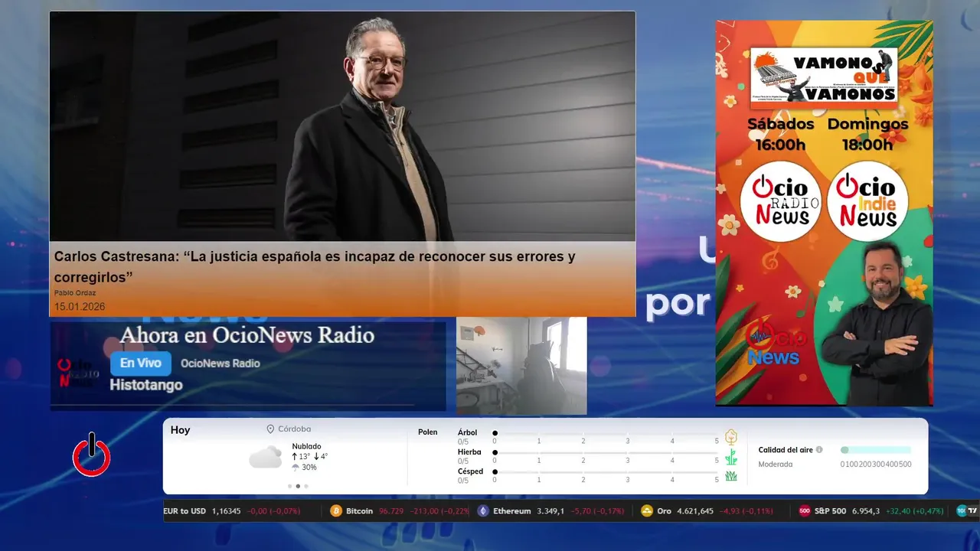Image resolution: width=980 pixels, height=551 pixels.
Task: Select the third weather carousel dot
Action: (x=306, y=486)
